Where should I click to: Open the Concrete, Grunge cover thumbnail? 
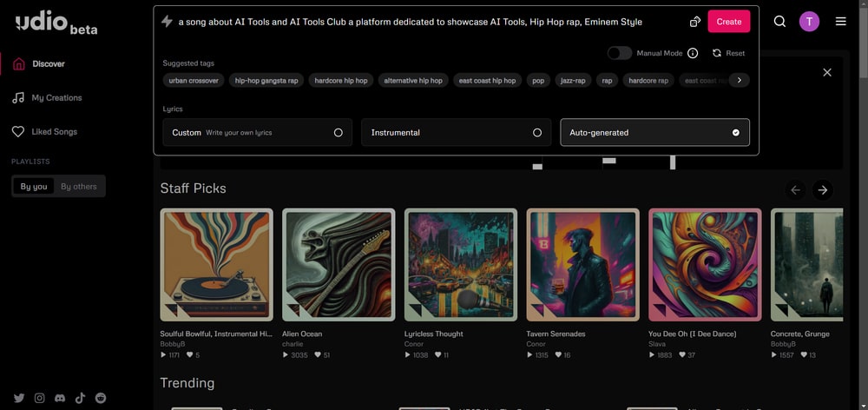tap(806, 265)
